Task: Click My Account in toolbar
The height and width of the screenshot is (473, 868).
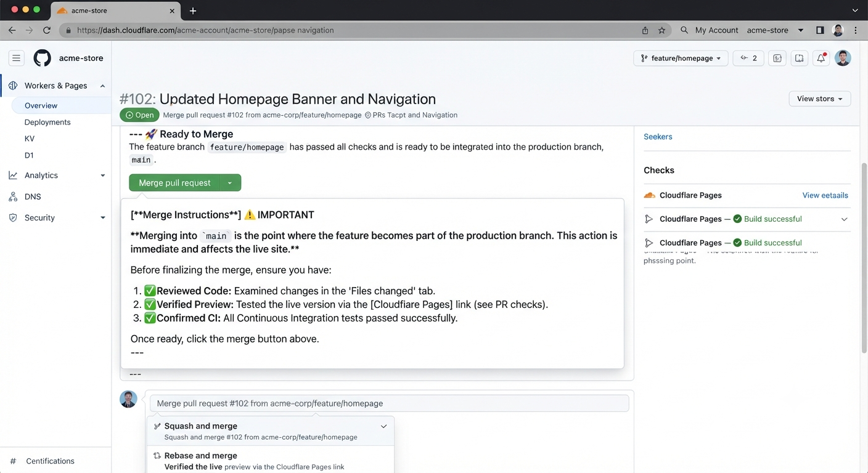Action: tap(716, 30)
